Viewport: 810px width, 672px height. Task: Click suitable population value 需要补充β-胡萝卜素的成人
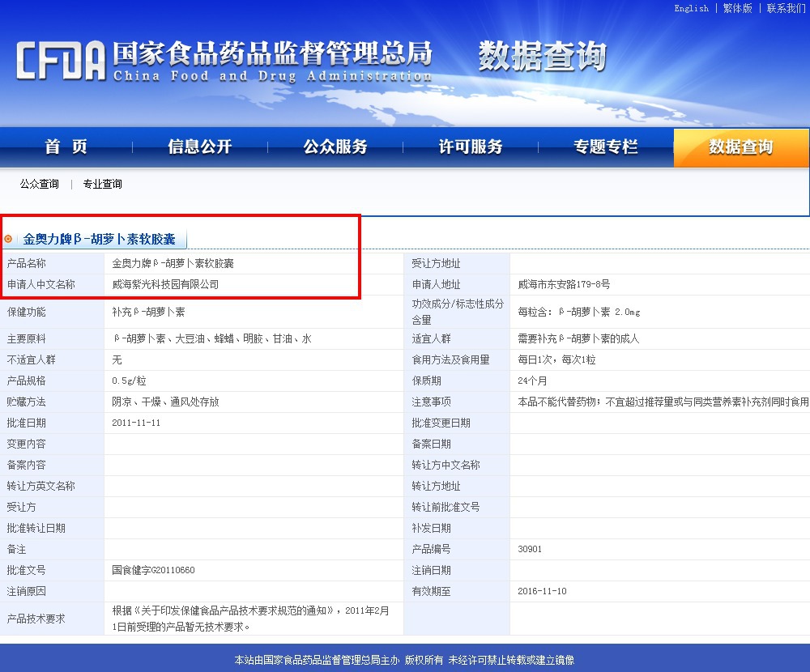pos(578,339)
